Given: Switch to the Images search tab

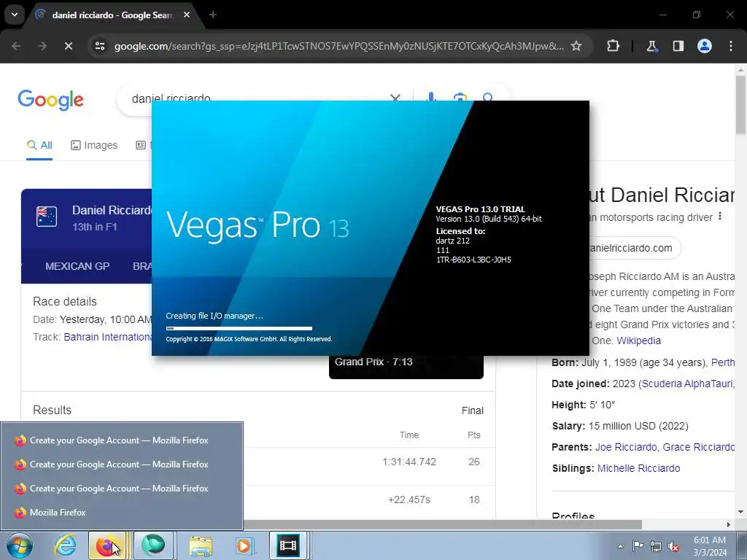Looking at the screenshot, I should [94, 145].
